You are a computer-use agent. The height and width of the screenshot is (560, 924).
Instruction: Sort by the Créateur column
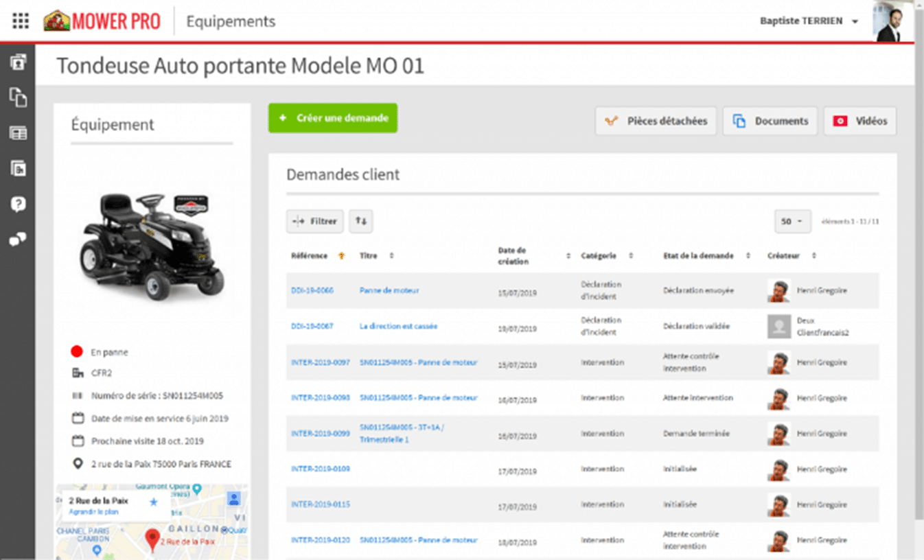point(813,256)
